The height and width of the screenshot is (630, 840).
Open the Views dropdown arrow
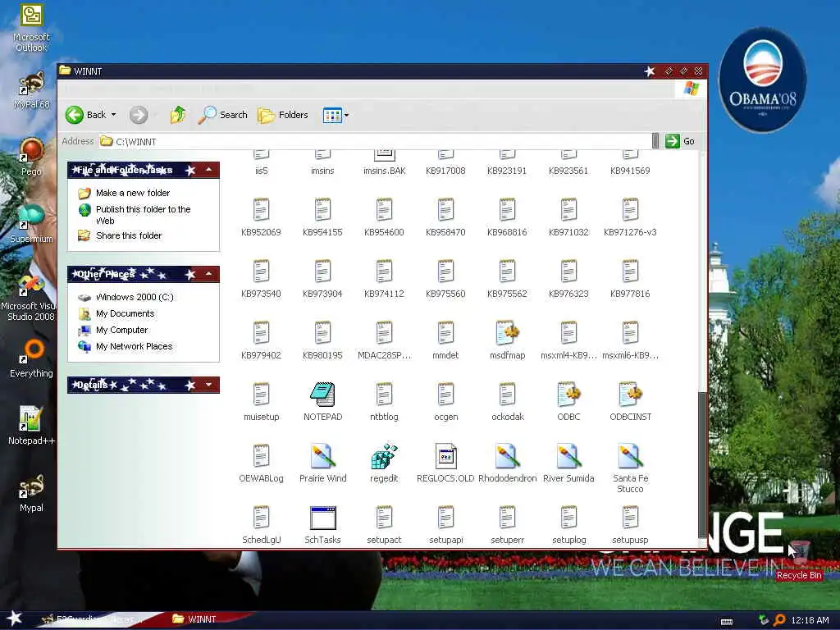point(347,115)
